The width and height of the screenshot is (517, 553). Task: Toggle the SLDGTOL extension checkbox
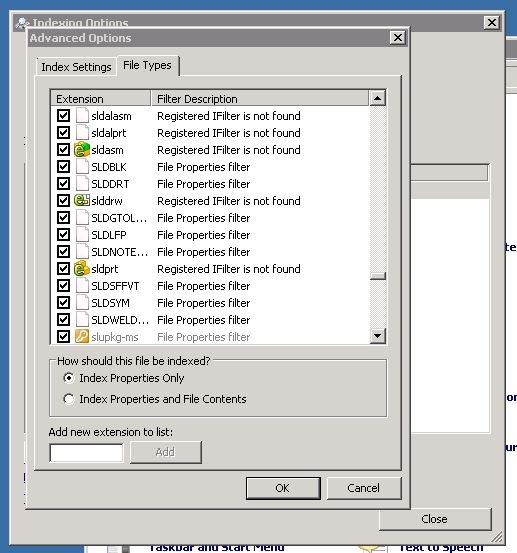point(63,218)
